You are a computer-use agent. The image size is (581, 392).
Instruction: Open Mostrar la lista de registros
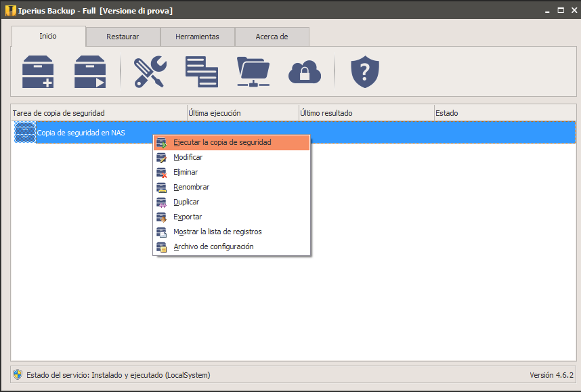(x=232, y=232)
